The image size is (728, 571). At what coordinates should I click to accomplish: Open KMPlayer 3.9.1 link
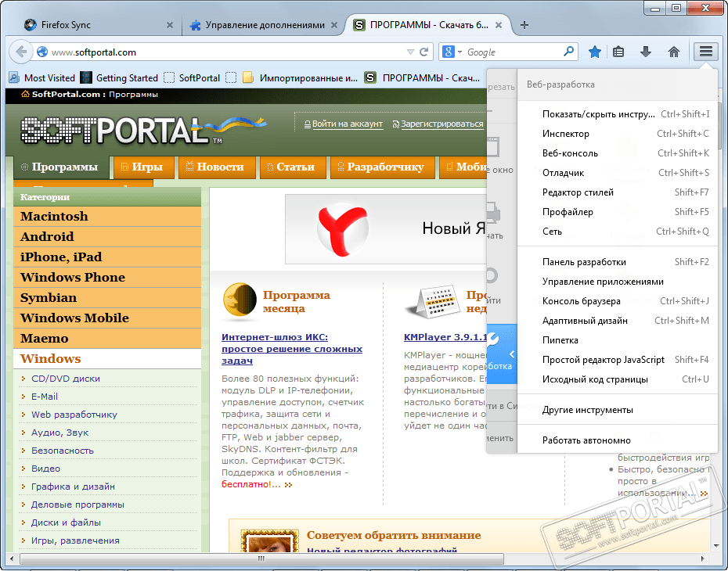[445, 337]
